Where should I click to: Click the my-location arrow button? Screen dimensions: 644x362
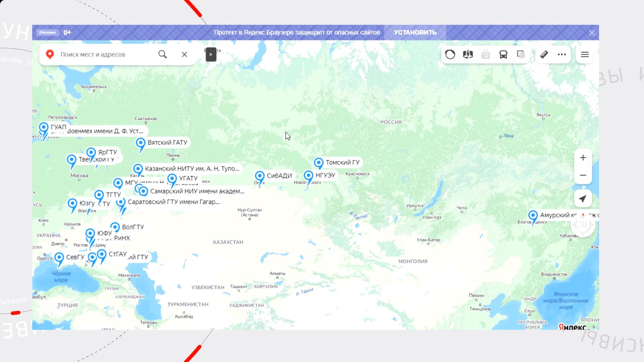(583, 198)
